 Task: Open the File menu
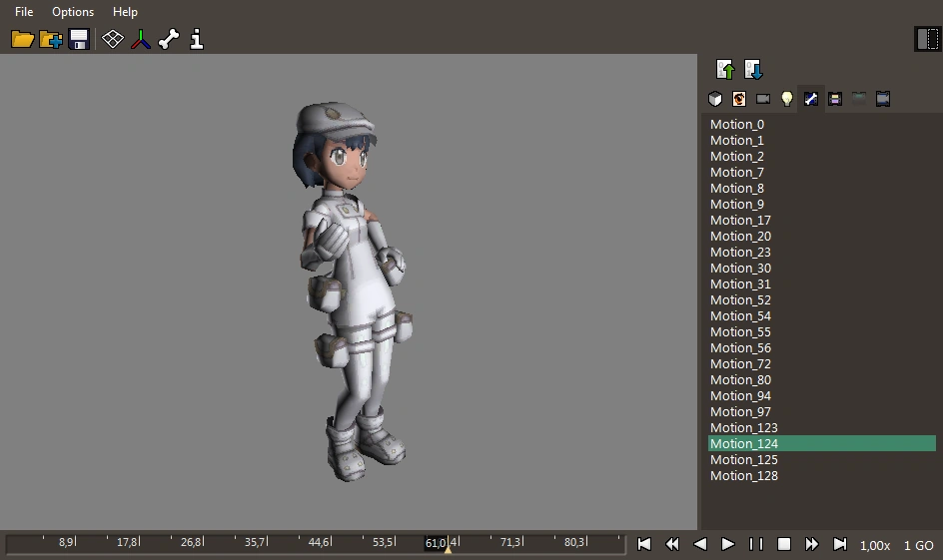pos(24,12)
